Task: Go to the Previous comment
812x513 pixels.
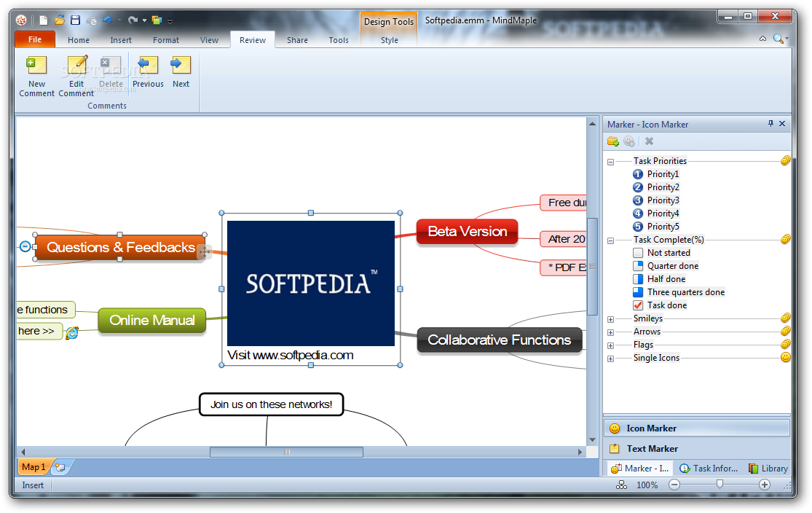Action: tap(148, 66)
